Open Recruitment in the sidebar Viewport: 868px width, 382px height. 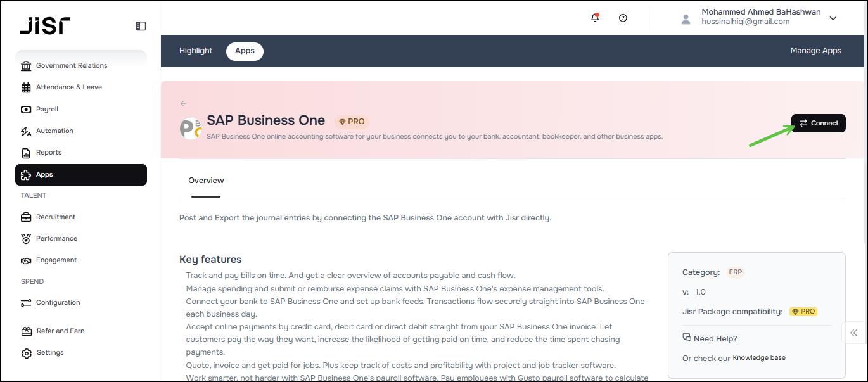[56, 217]
